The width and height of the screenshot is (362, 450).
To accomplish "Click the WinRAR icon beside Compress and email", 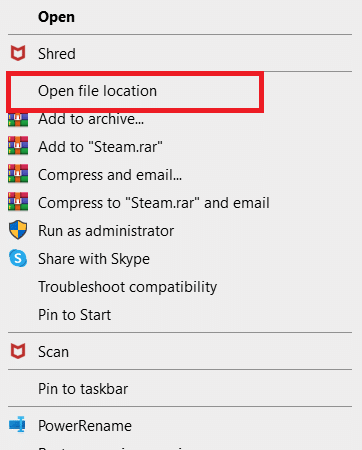I will (x=18, y=174).
